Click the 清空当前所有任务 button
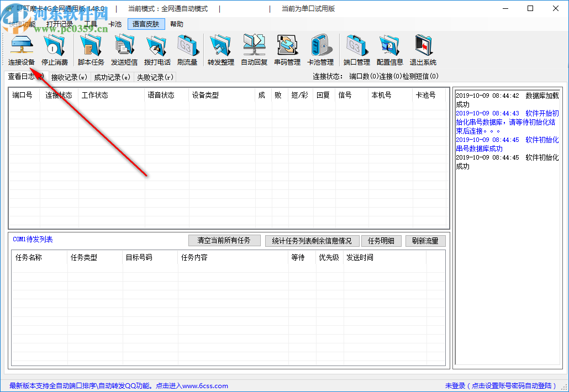The height and width of the screenshot is (392, 569). pos(224,240)
